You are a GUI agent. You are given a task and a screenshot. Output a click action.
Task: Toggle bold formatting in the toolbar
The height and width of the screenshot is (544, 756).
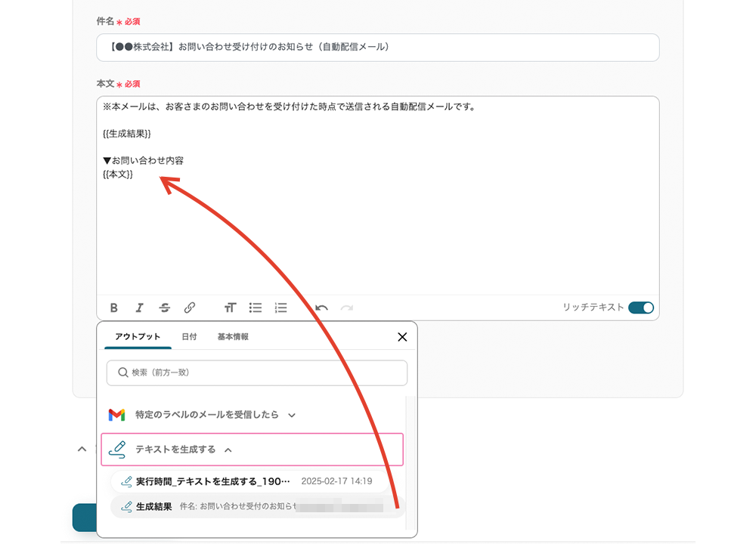pos(114,308)
